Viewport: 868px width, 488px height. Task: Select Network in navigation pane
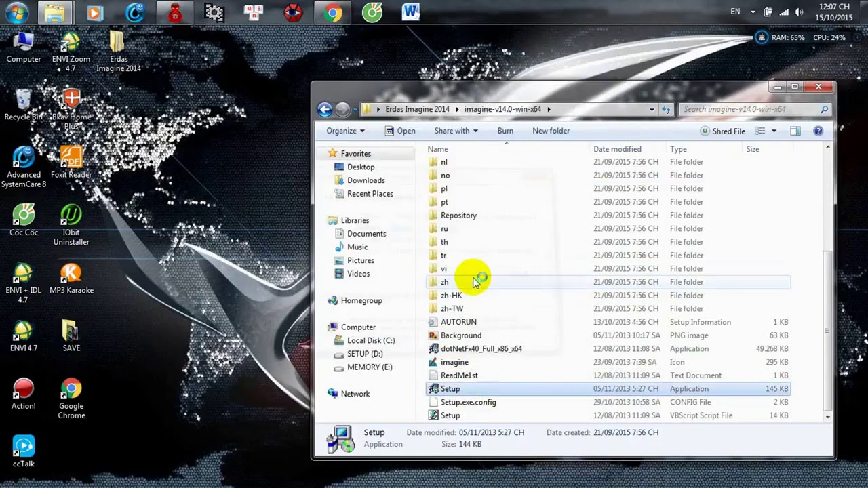point(355,394)
